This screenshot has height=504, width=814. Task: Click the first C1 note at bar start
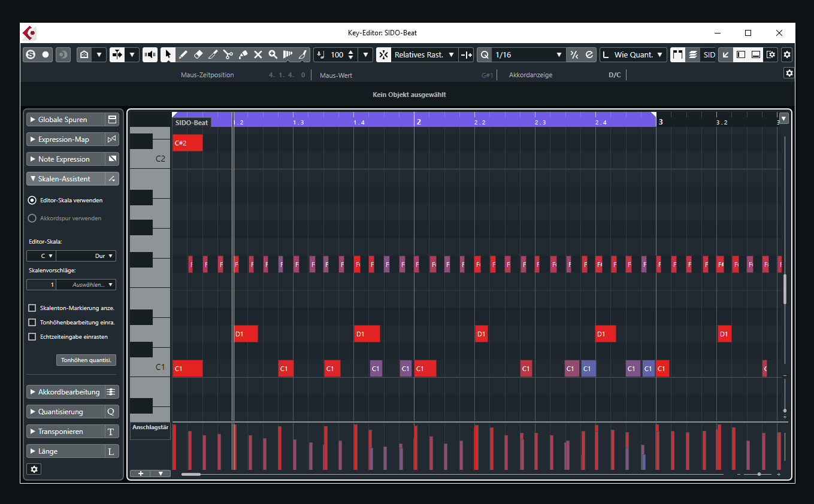[187, 369]
